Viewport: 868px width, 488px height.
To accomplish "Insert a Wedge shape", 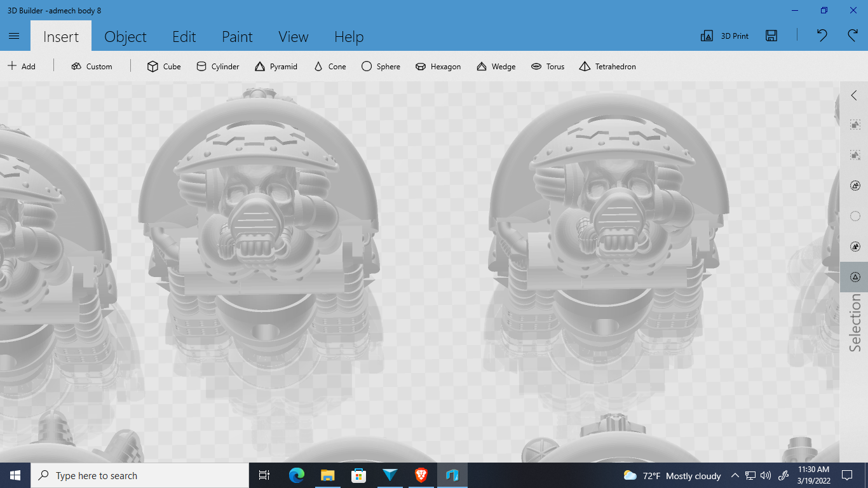I will pos(496,66).
